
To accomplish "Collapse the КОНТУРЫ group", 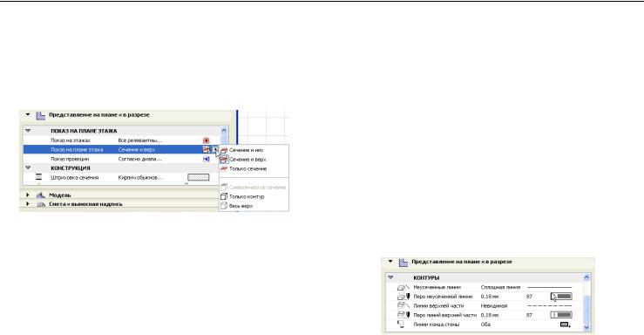I will point(391,277).
